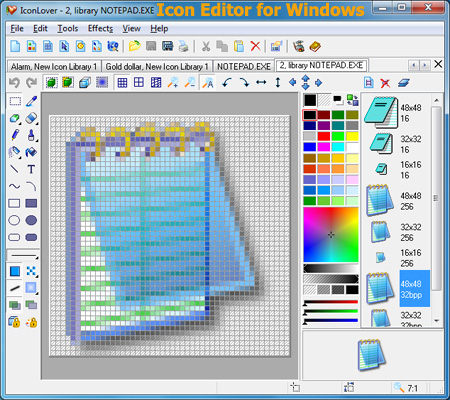This screenshot has width=450, height=400.
Task: Select the filled ellipse tool
Action: point(31,220)
